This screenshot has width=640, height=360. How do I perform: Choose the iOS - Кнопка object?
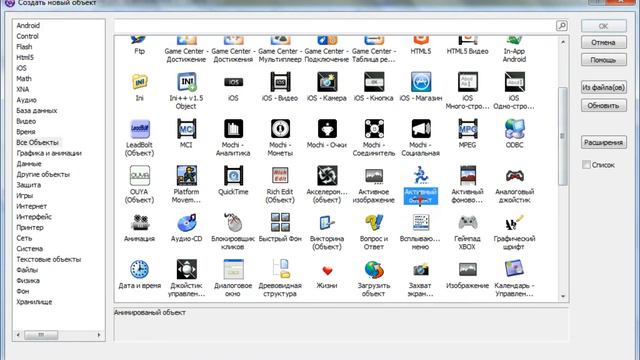pos(374,82)
